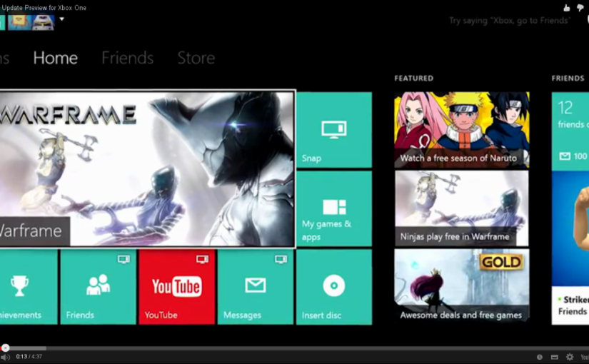Select the Insert disc tile
Screen dimensions: 589x364
[x=334, y=287]
